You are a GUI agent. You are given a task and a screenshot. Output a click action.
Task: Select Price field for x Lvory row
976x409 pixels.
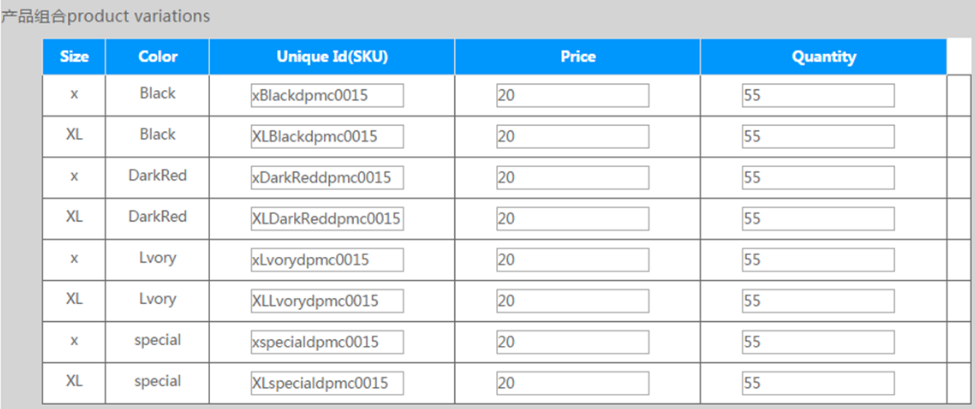tap(572, 260)
